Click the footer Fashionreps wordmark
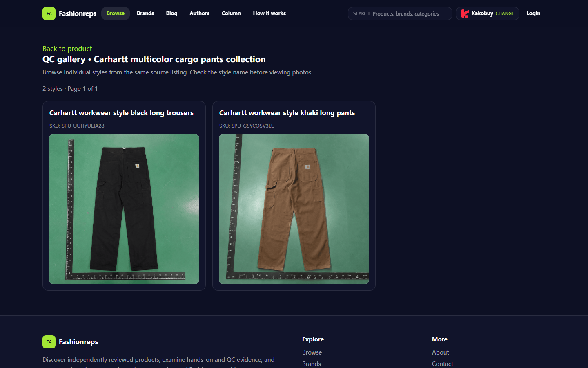This screenshot has width=588, height=368. (78, 342)
